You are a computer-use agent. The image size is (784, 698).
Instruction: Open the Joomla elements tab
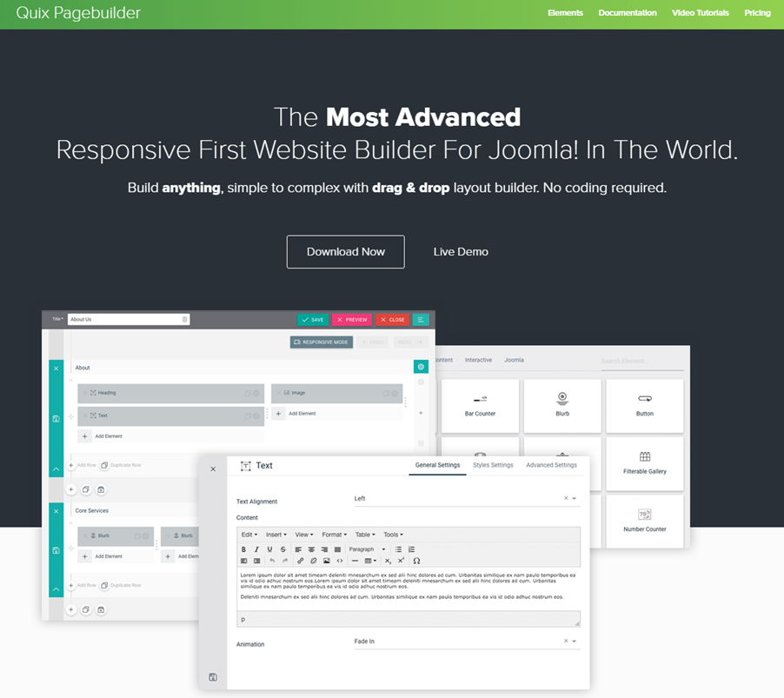tap(514, 360)
